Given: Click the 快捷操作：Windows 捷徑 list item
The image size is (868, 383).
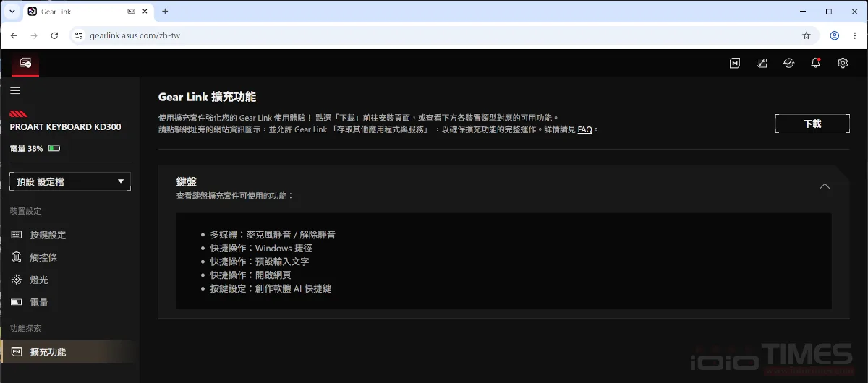Looking at the screenshot, I should point(261,248).
